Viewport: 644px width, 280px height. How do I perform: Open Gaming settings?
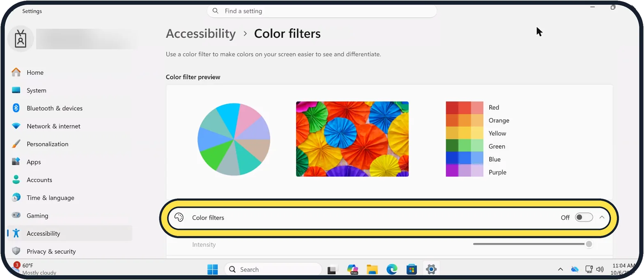coord(70,216)
